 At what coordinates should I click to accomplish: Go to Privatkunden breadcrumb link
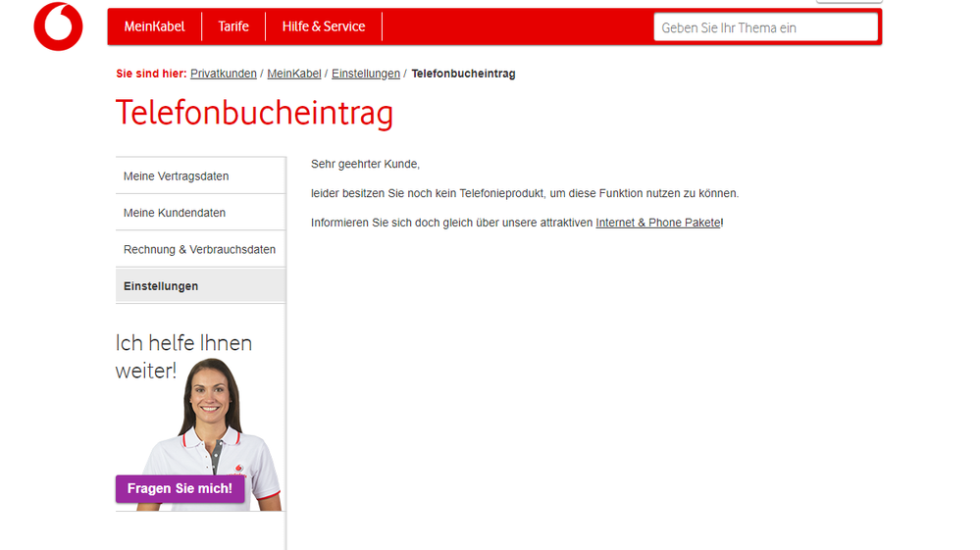point(223,74)
